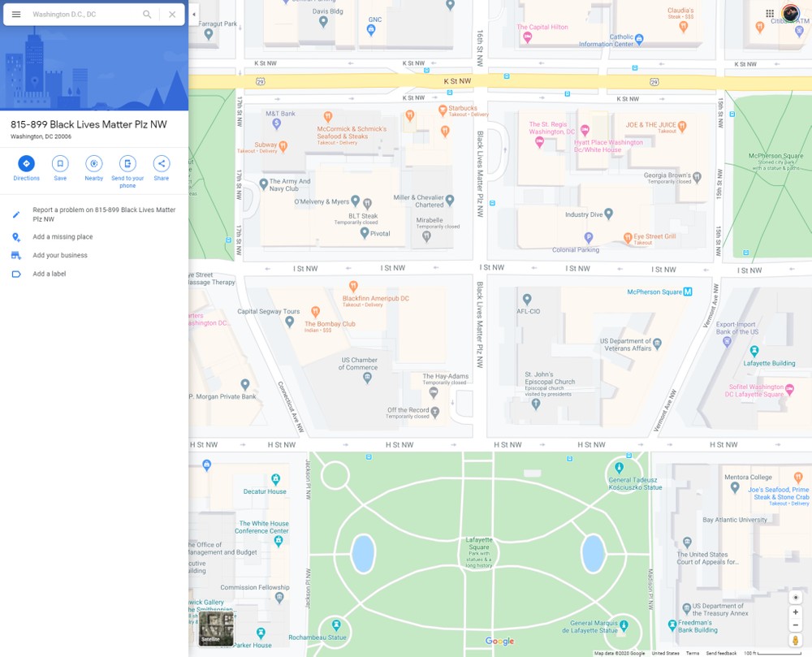This screenshot has width=812, height=657.
Task: Click Add a label option
Action: tap(50, 274)
